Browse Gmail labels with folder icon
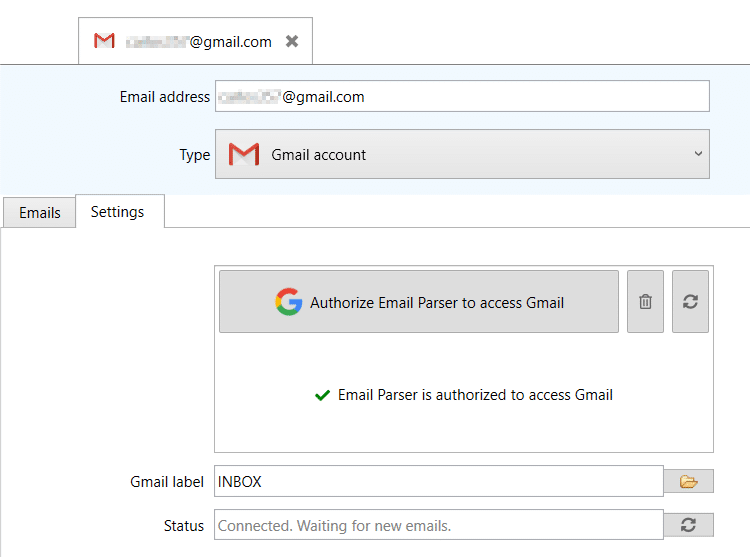 pos(689,481)
